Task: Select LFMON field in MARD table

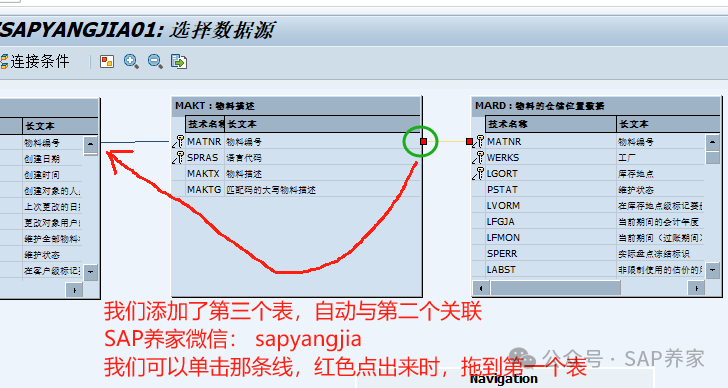Action: click(x=503, y=238)
